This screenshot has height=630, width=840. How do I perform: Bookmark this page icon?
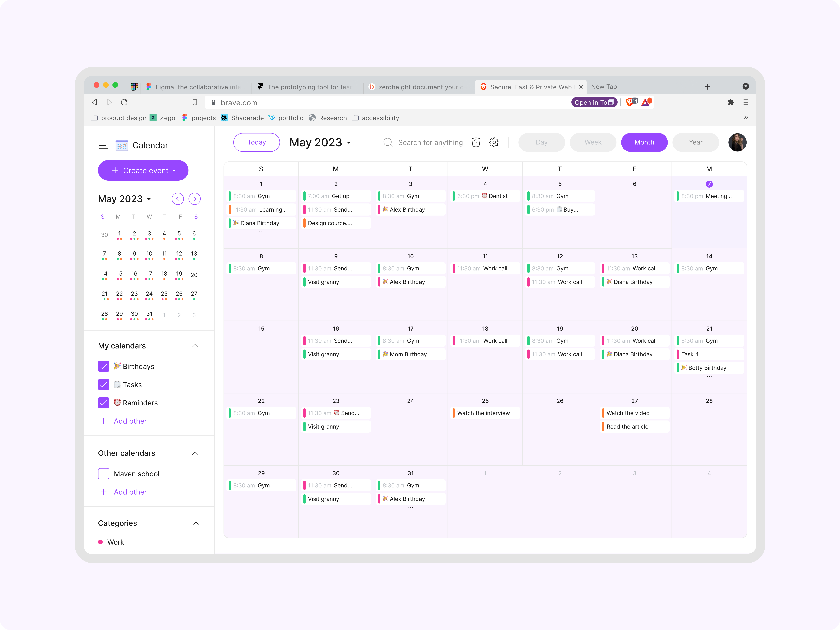click(195, 102)
